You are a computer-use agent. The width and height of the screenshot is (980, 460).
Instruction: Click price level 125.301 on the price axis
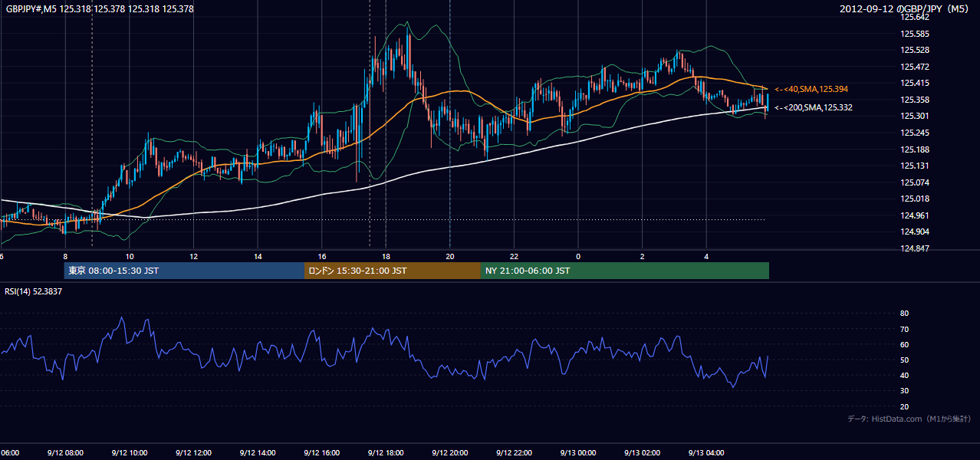point(914,116)
